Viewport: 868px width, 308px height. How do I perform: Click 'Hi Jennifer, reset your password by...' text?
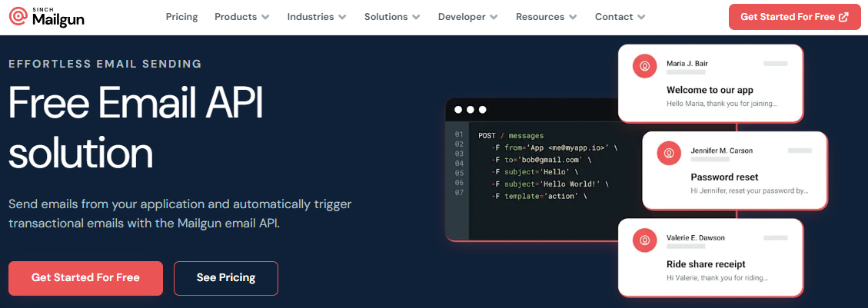click(x=750, y=190)
